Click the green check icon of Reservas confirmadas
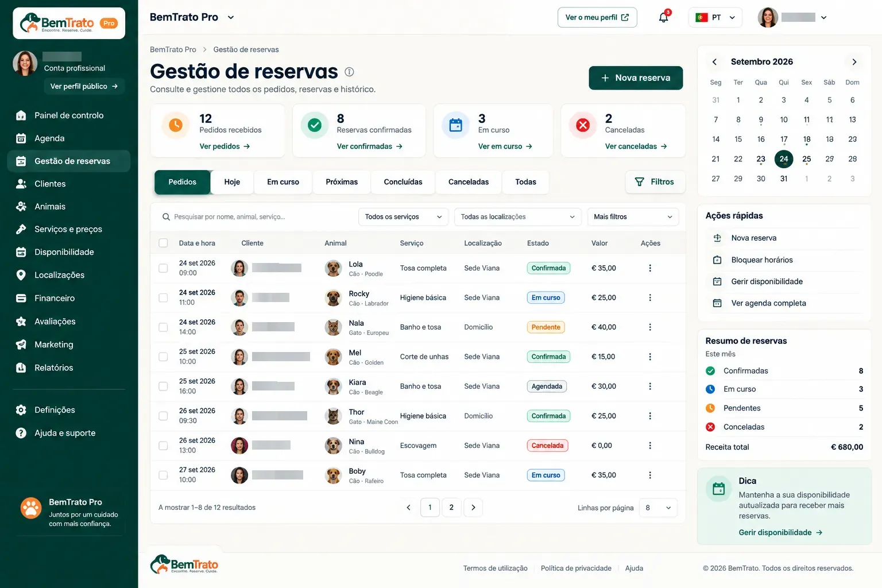Viewport: 882px width, 588px height. (x=315, y=125)
